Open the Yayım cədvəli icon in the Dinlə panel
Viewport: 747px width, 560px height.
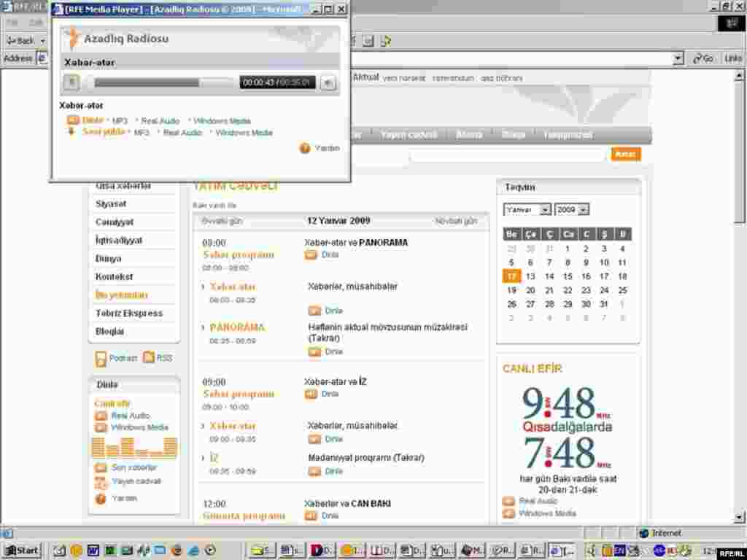coord(101,482)
